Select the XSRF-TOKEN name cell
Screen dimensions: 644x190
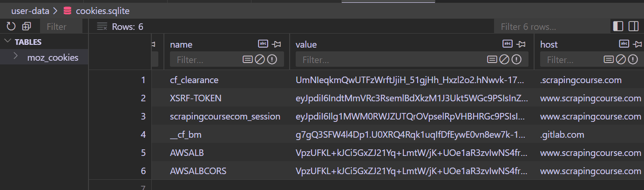click(196, 98)
